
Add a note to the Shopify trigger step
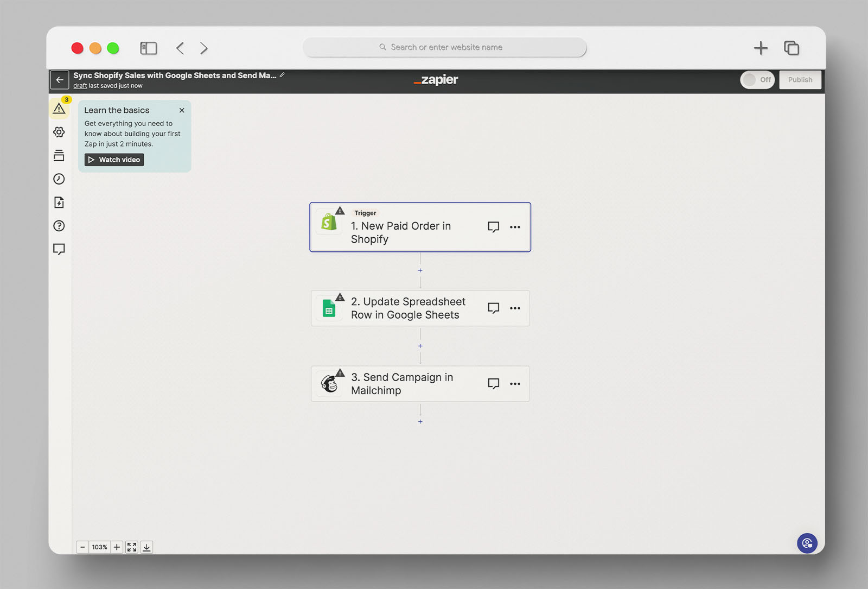pos(494,227)
